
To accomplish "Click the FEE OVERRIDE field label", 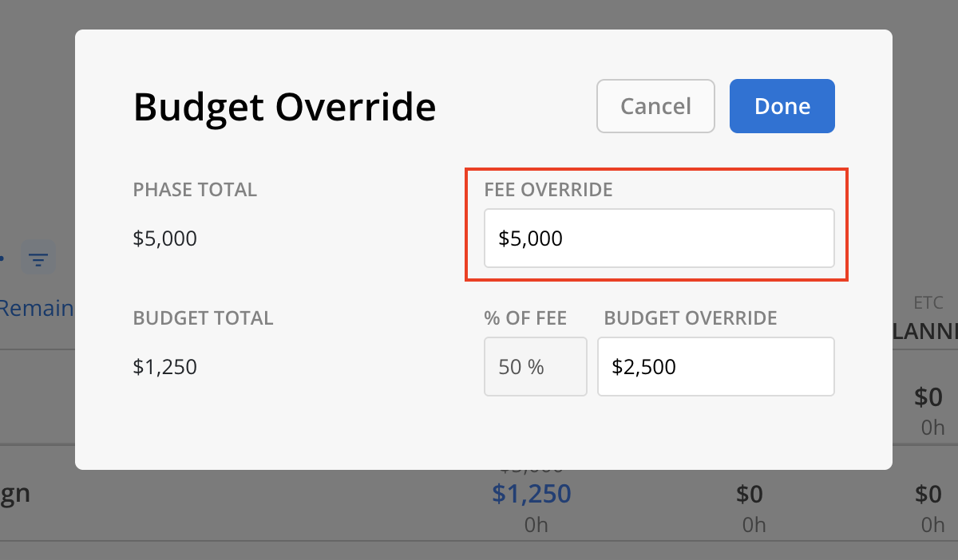I will click(548, 190).
